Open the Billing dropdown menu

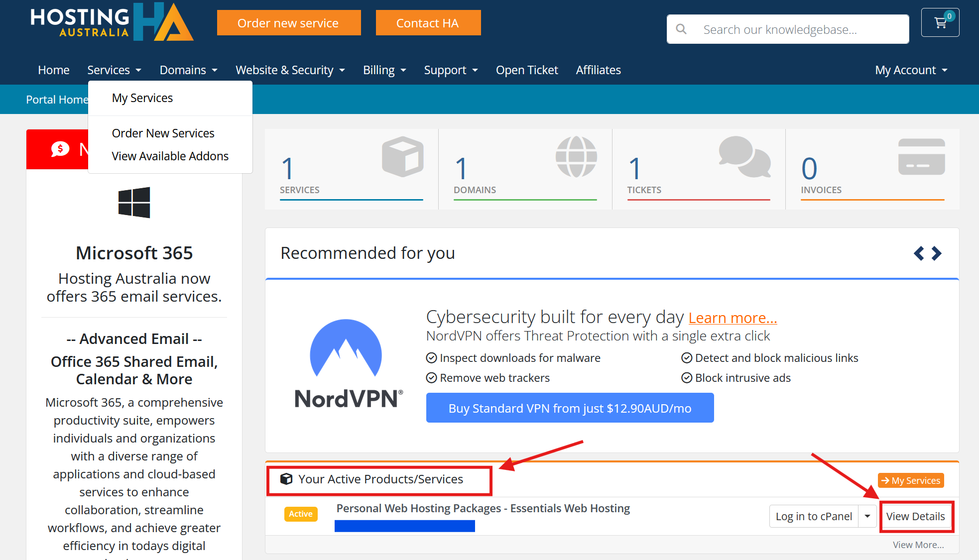coord(384,70)
